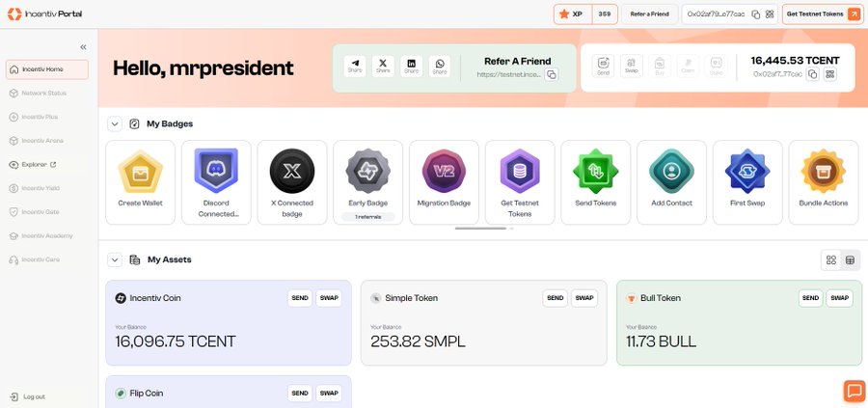The image size is (868, 408).
Task: Click the My Assets section icon
Action: [134, 259]
